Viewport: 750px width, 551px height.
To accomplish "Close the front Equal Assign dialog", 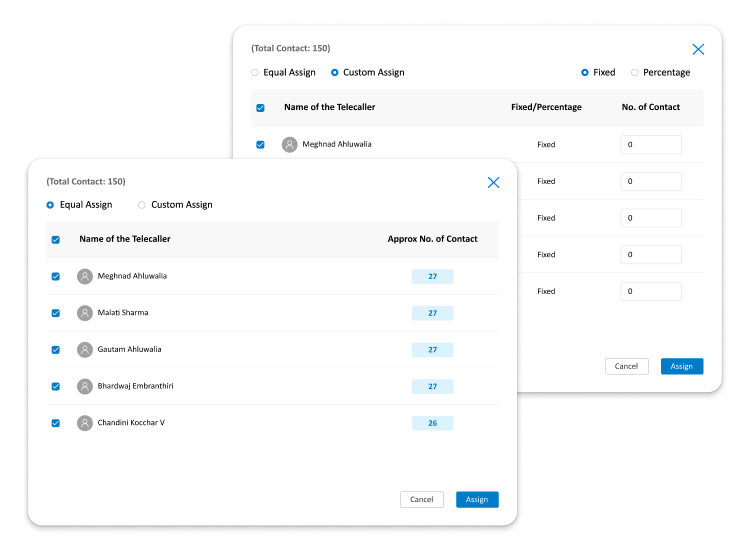I will click(x=493, y=182).
